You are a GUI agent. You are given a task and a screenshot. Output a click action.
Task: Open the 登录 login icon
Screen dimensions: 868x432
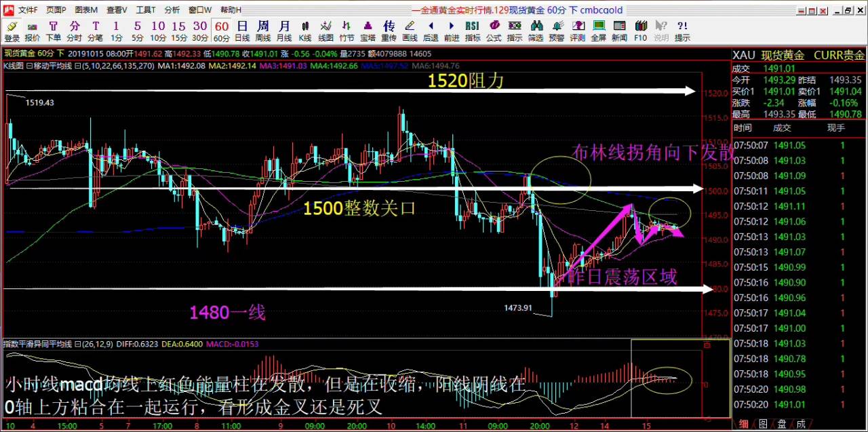coord(12,31)
